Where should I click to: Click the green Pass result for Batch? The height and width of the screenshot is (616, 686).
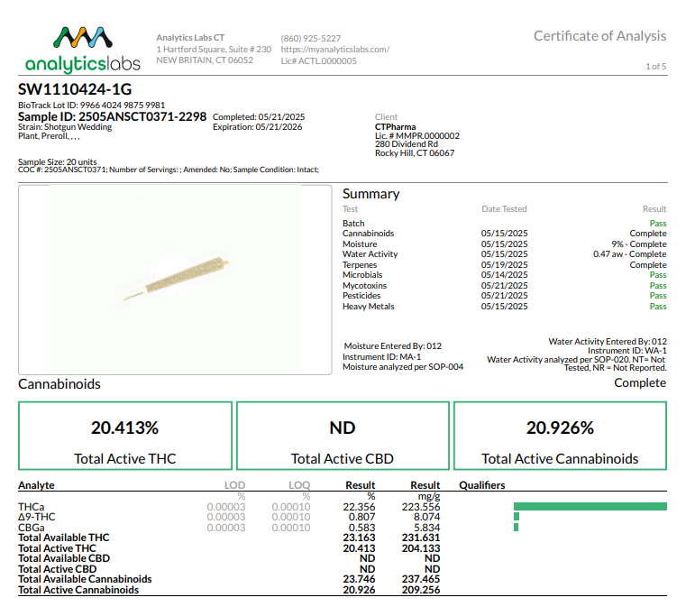658,223
